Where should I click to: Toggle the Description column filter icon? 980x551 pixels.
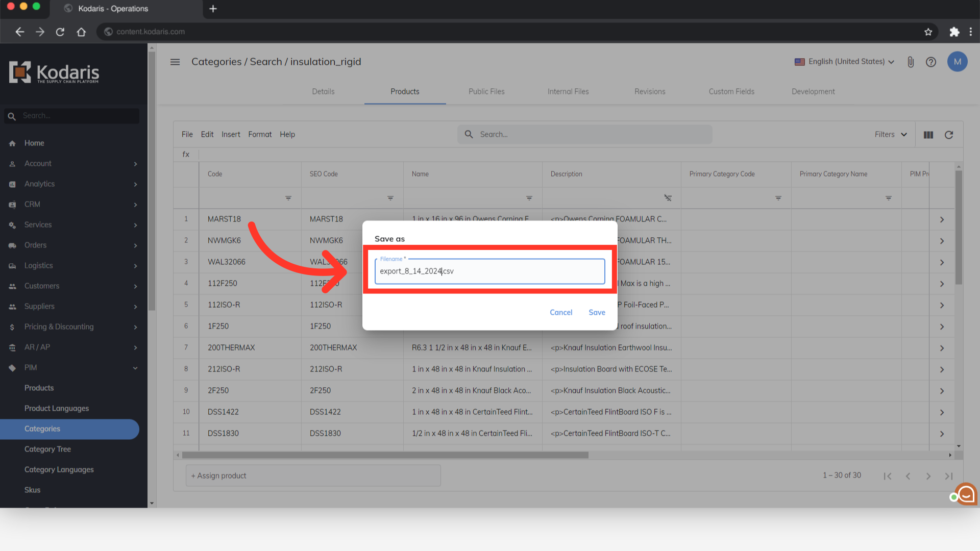pos(668,198)
